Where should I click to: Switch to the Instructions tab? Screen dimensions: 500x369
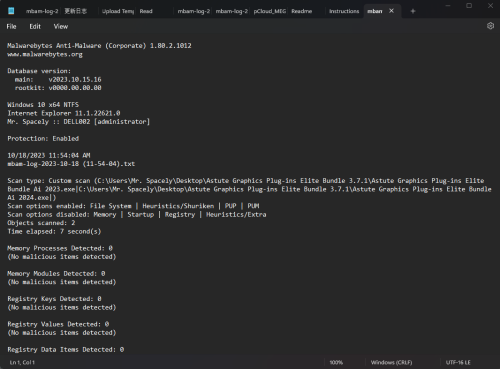click(x=344, y=11)
